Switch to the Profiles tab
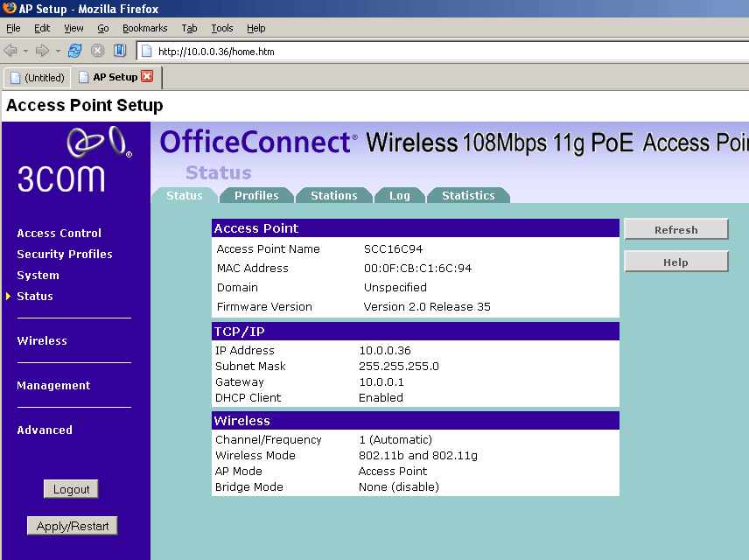 [256, 195]
